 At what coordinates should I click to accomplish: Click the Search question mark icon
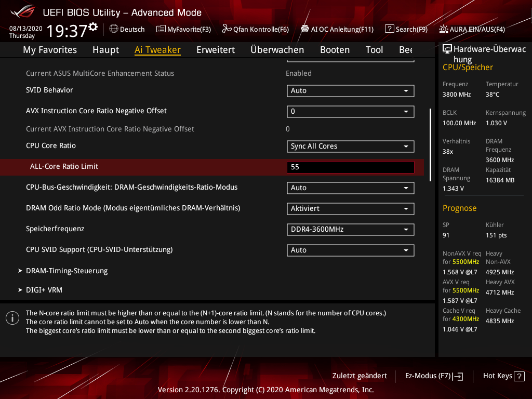pyautogui.click(x=389, y=29)
